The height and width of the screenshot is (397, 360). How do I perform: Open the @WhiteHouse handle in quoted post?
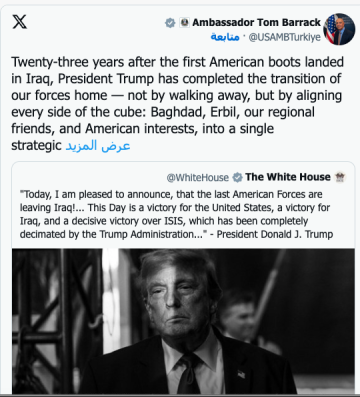point(198,178)
